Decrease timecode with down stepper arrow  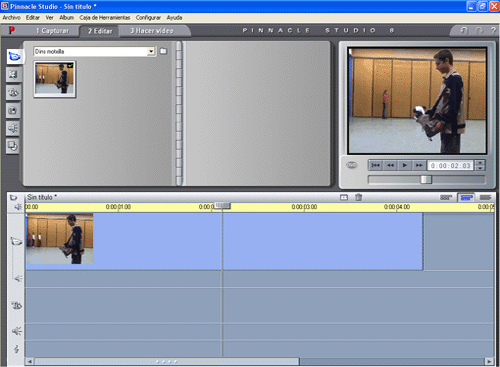[480, 168]
